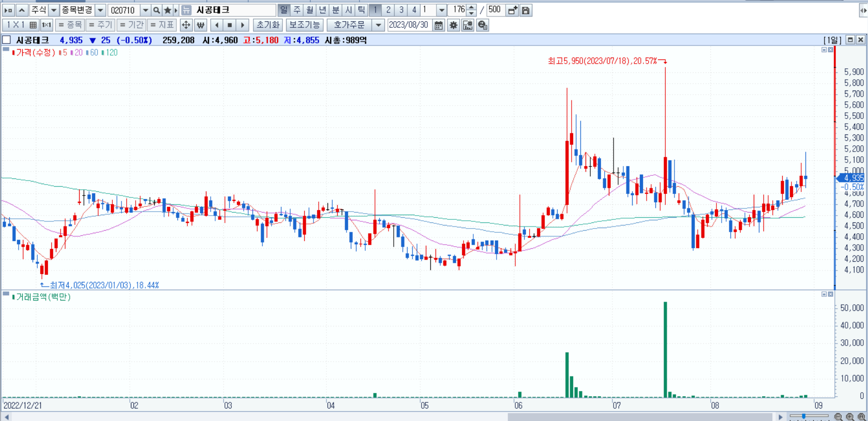This screenshot has height=421, width=868.
Task: Click the won currency icon
Action: click(201, 25)
